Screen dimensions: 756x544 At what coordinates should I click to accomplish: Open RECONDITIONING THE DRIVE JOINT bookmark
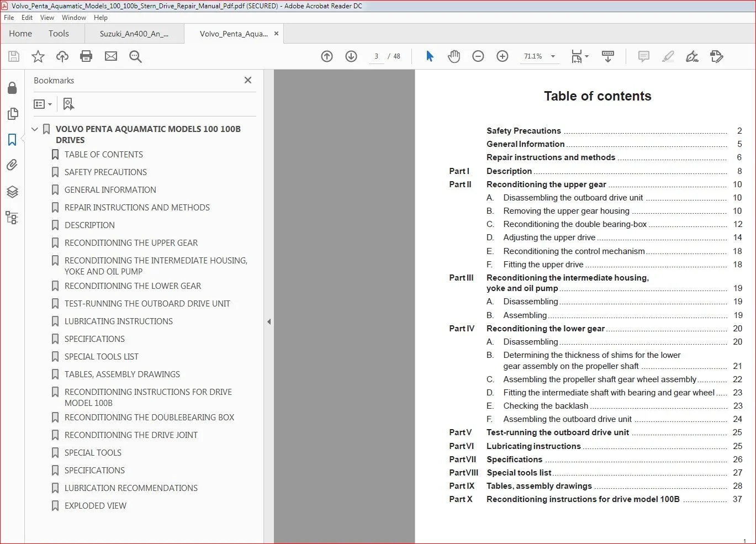pos(131,435)
